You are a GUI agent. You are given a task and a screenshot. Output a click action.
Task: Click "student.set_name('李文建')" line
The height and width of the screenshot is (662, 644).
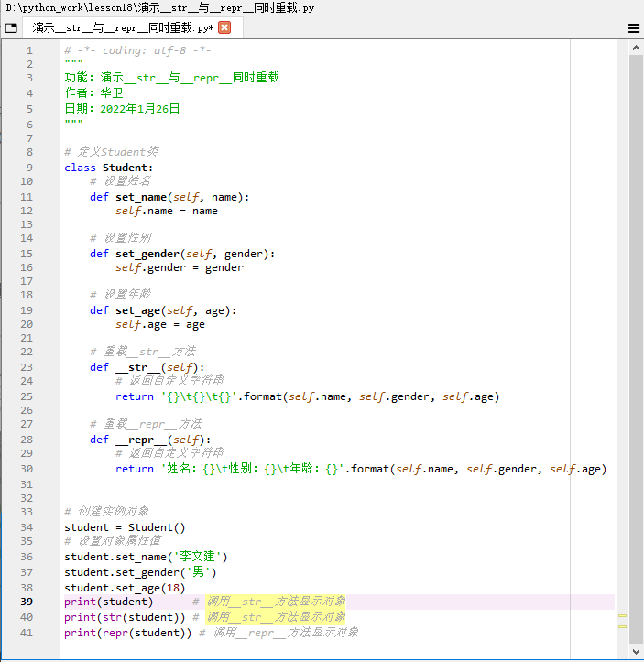pyautogui.click(x=146, y=557)
